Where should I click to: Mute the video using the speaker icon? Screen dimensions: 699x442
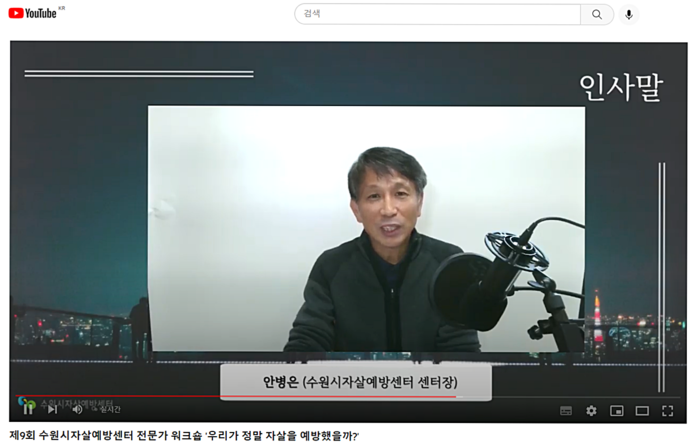click(x=77, y=409)
